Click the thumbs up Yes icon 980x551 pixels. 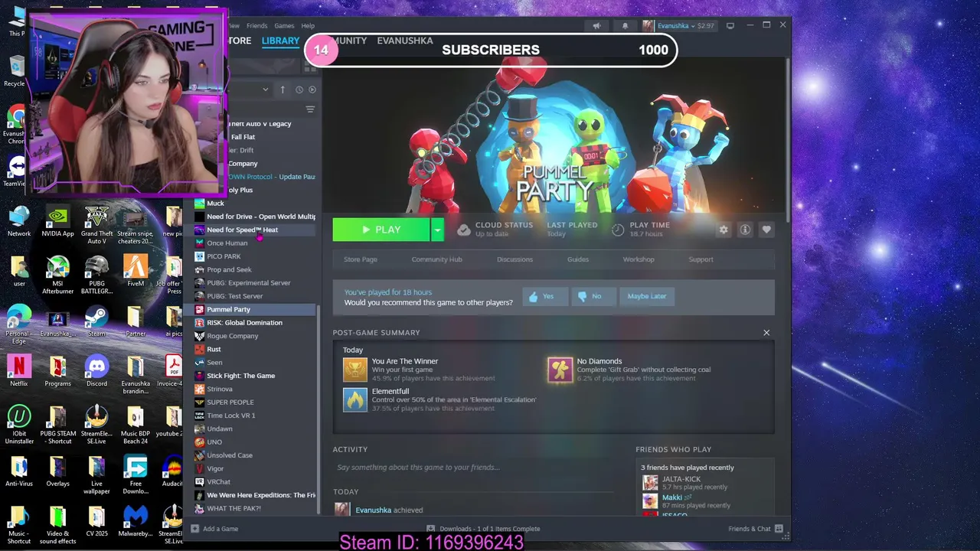pos(534,296)
